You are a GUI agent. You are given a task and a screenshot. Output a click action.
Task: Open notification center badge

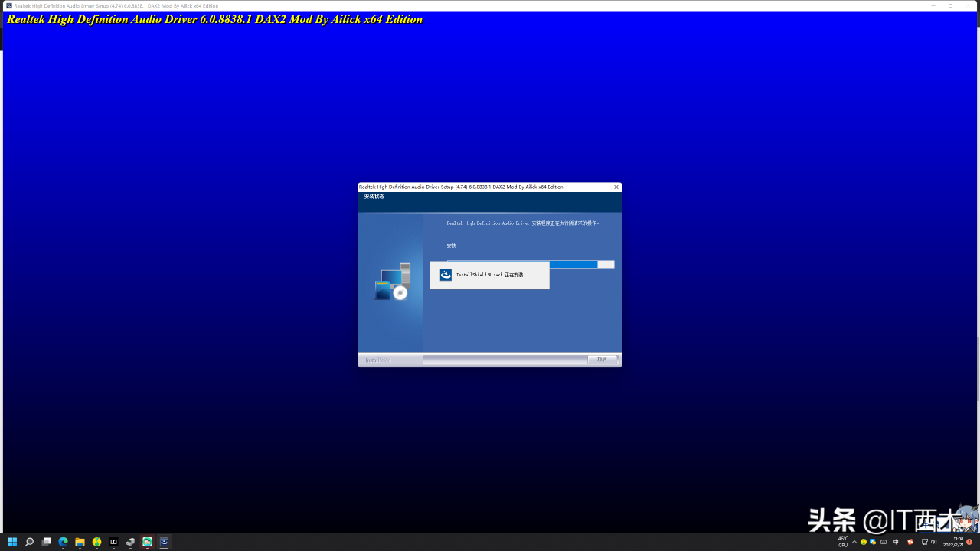coord(969,542)
